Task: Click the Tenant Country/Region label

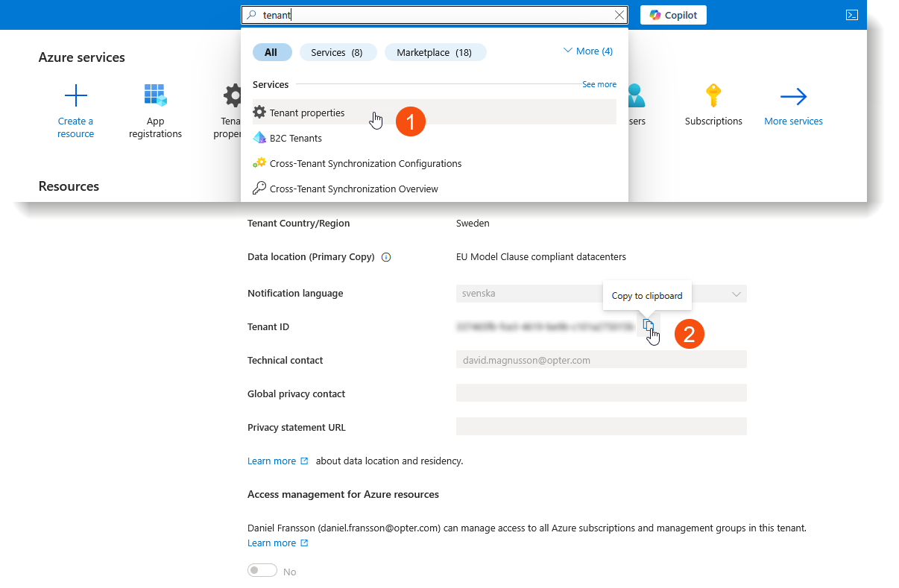Action: pyautogui.click(x=298, y=224)
